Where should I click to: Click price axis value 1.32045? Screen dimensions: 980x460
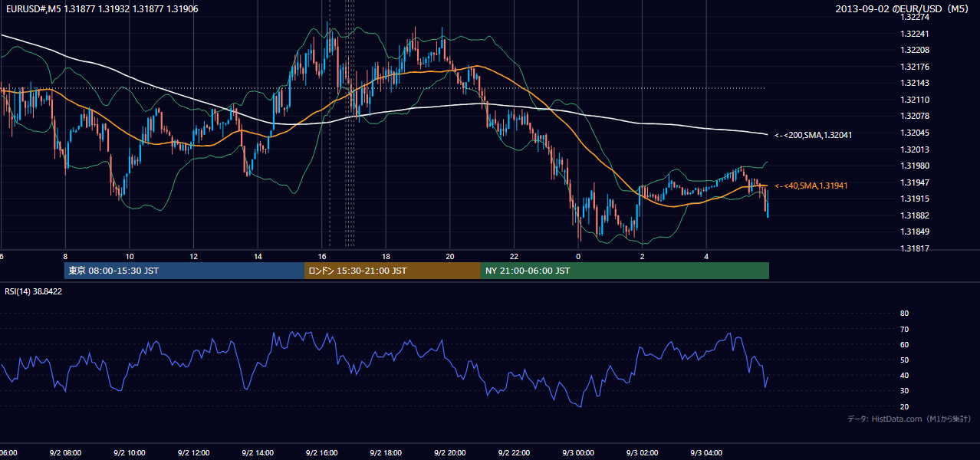pyautogui.click(x=914, y=133)
